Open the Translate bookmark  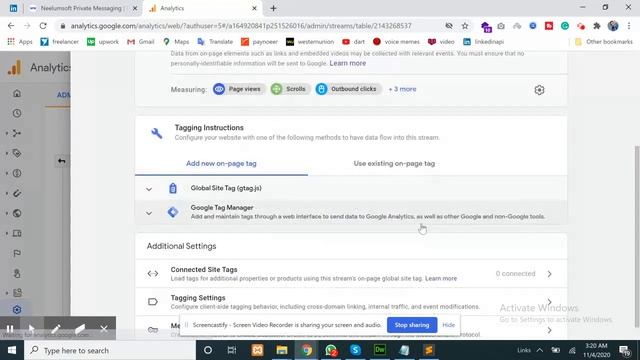click(x=215, y=42)
